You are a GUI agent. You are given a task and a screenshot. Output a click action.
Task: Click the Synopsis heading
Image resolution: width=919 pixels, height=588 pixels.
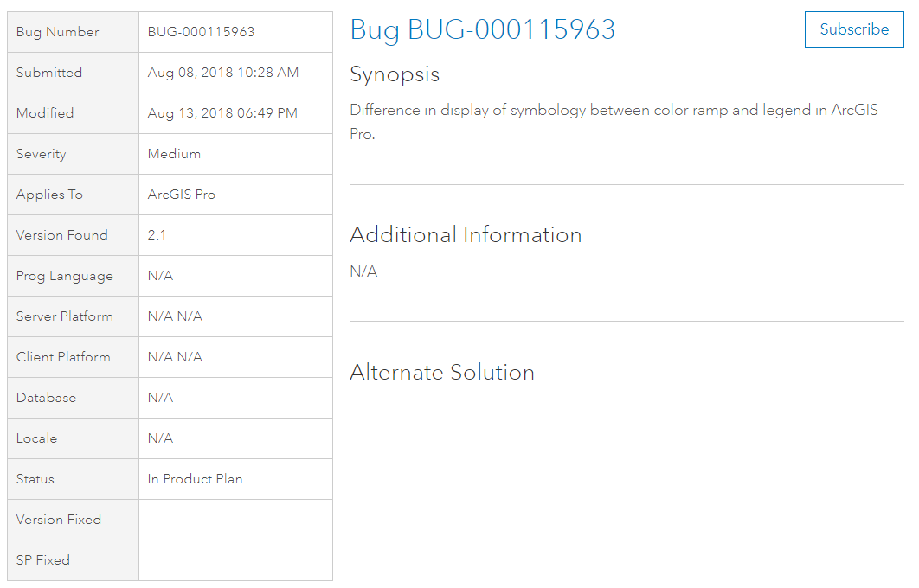coord(395,74)
